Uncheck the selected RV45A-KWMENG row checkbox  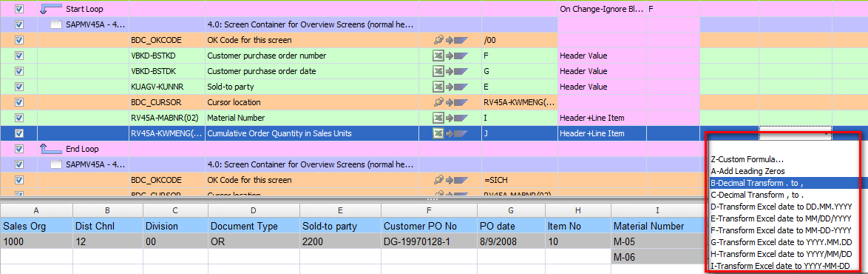tap(19, 133)
